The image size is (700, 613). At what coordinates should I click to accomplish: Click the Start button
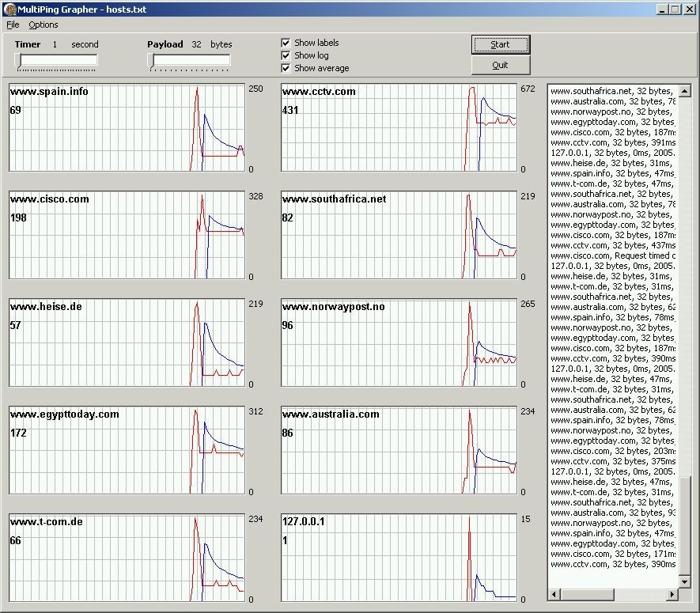(x=501, y=44)
